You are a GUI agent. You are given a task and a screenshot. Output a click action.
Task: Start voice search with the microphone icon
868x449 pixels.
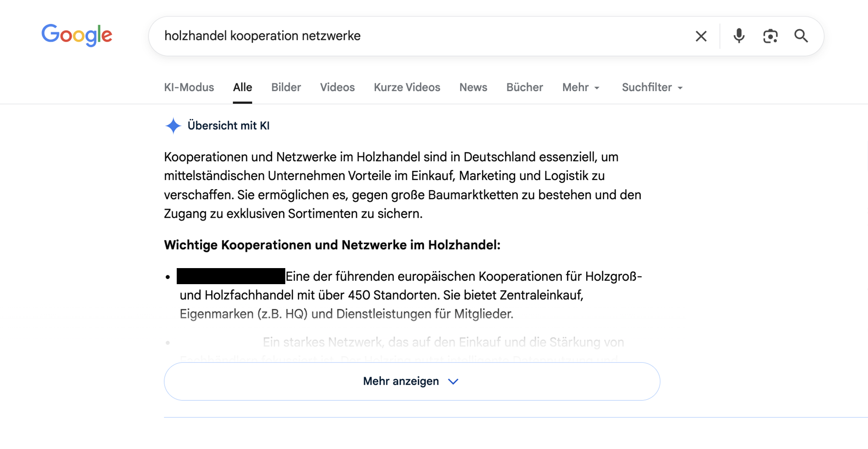(x=739, y=36)
